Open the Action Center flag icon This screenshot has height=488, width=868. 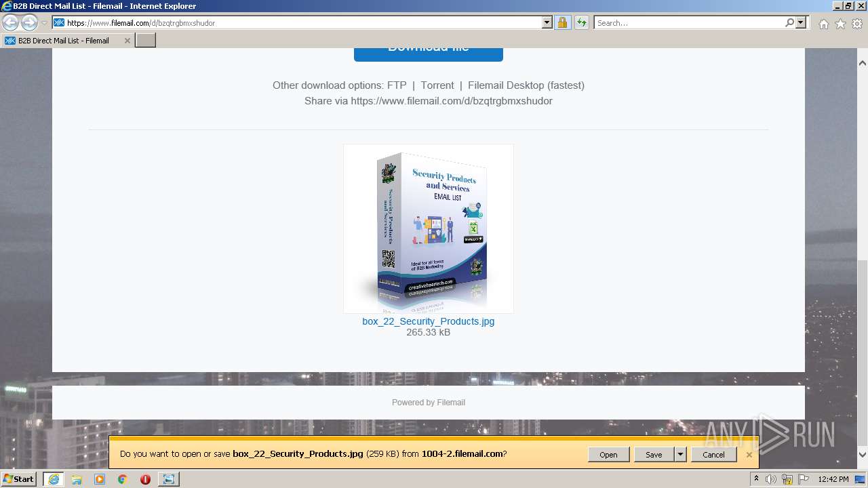pyautogui.click(x=804, y=479)
